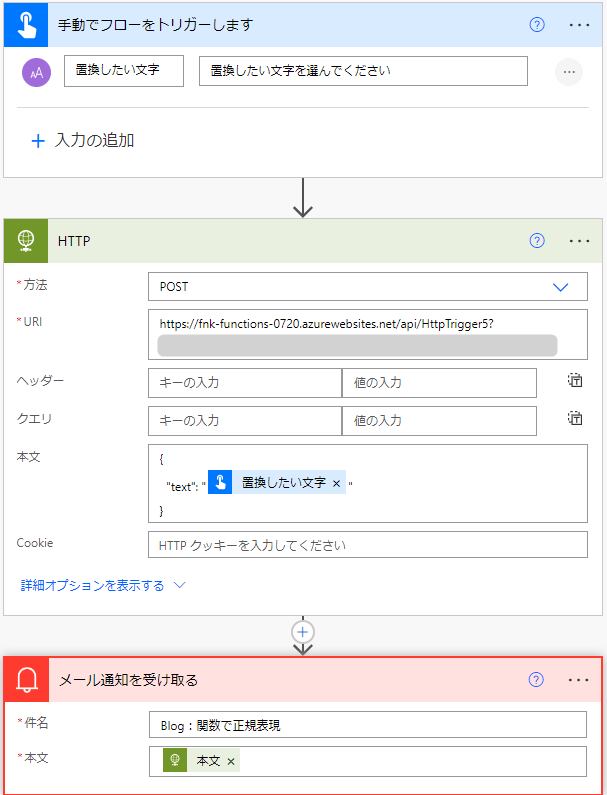Image resolution: width=607 pixels, height=795 pixels.
Task: Select the 置換したい文字 dynamic token
Action: (277, 482)
